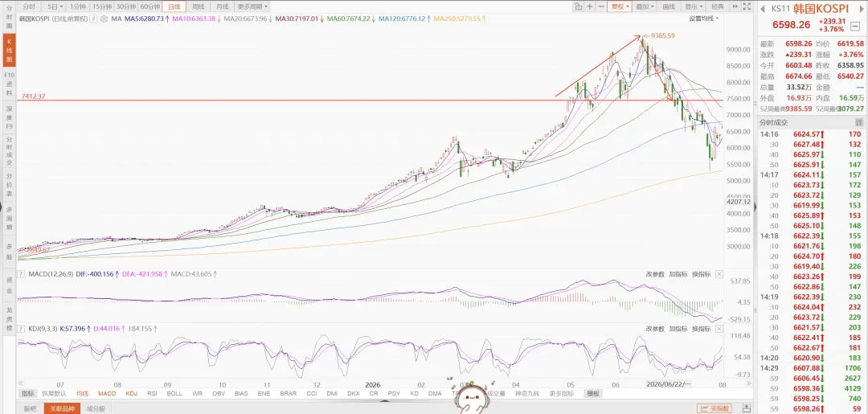Viewport: 868px width, 414px height.
Task: Toggle RSI indicator in bottom bar
Action: coord(152,394)
